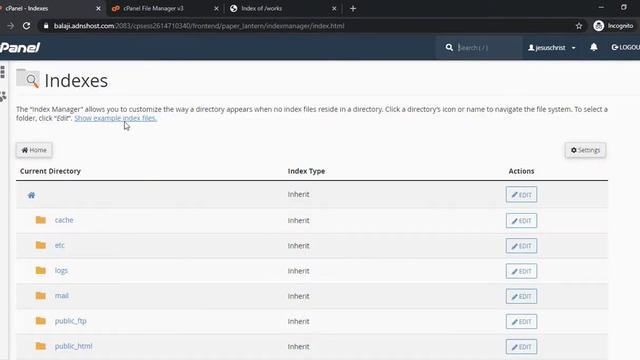Click Show example index files link
This screenshot has height=360, width=640.
point(116,118)
